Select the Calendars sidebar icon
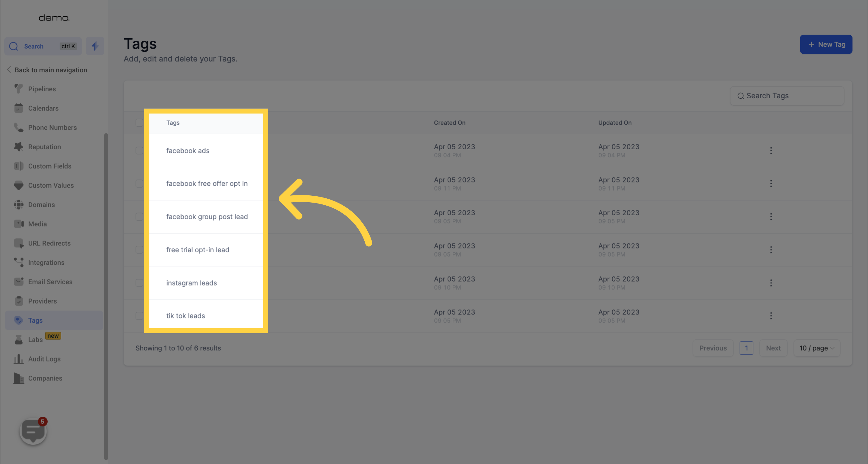 point(18,108)
